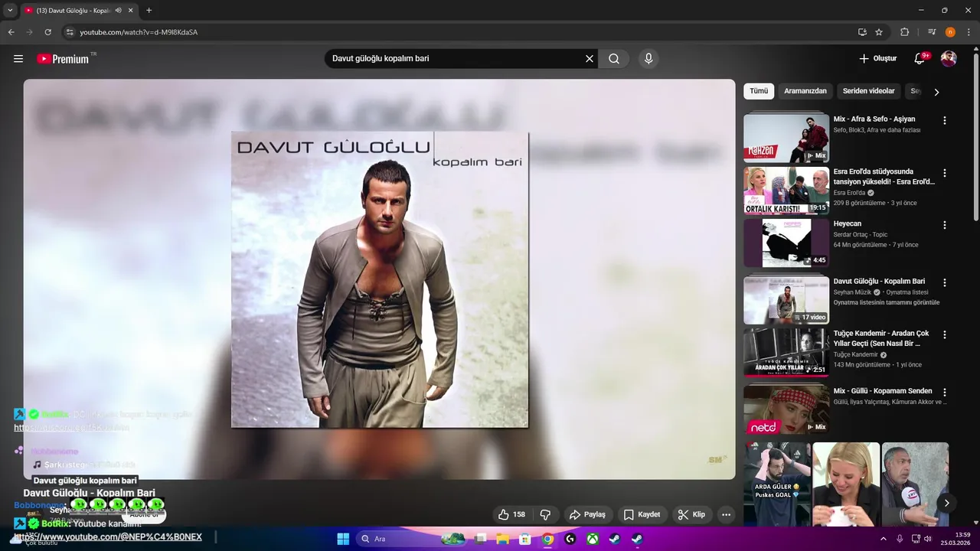This screenshot has height=551, width=980.
Task: Open the account avatar menu
Action: 949,59
